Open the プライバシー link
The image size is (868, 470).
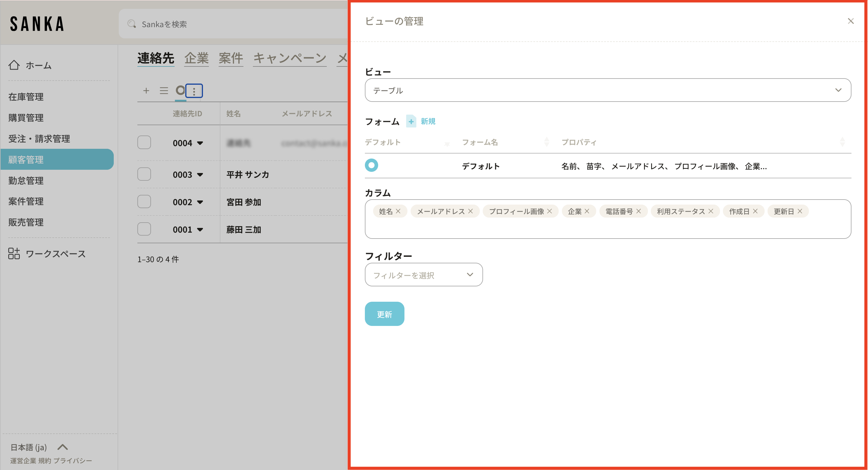point(72,461)
